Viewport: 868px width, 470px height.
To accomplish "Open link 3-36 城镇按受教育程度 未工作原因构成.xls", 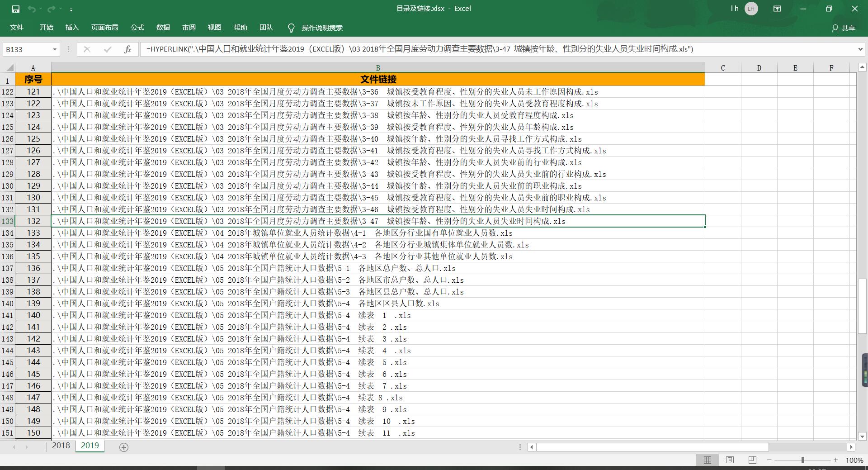I will pyautogui.click(x=325, y=92).
